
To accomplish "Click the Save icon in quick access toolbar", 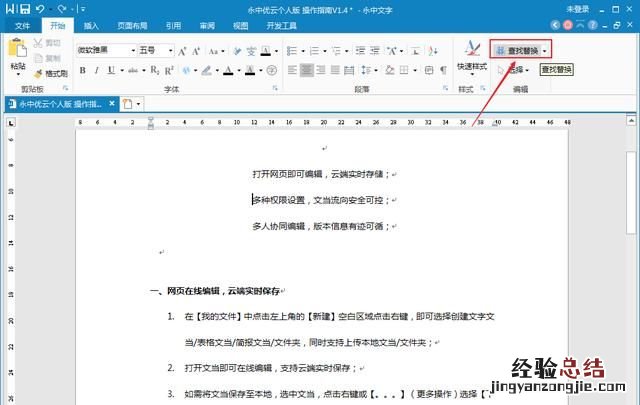I will (x=25, y=9).
